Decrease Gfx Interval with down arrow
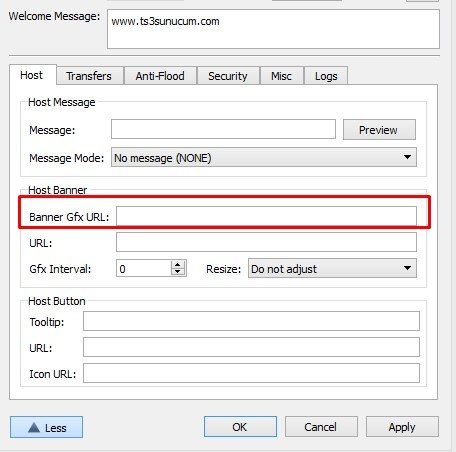The image size is (456, 452). coord(178,272)
